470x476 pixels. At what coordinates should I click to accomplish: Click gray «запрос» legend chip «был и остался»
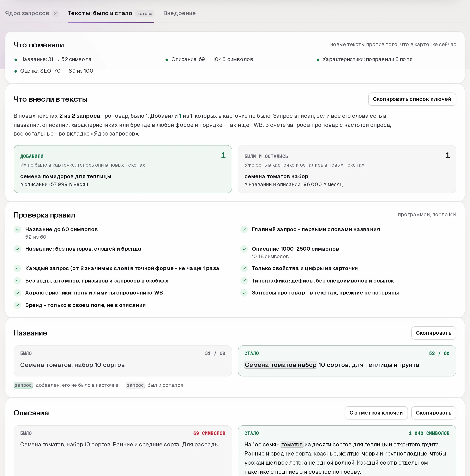pos(135,385)
